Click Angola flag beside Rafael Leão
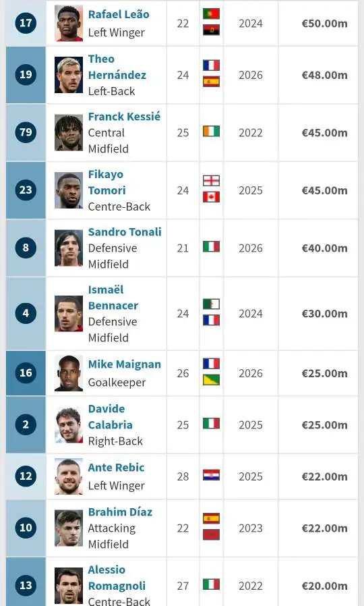 tap(211, 30)
